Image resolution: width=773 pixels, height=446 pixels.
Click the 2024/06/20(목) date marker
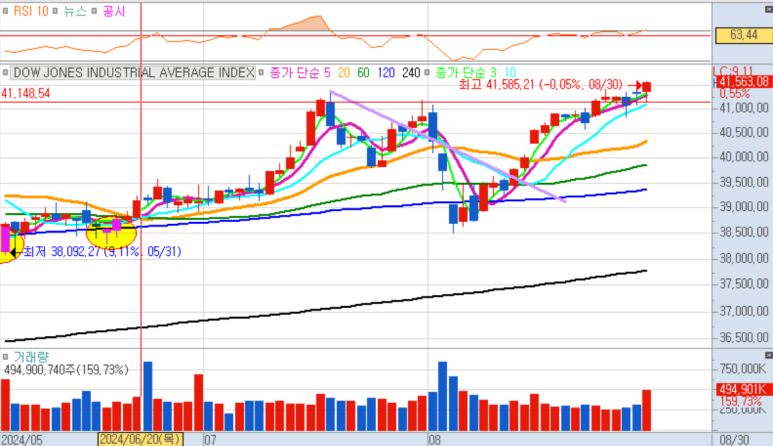point(141,439)
